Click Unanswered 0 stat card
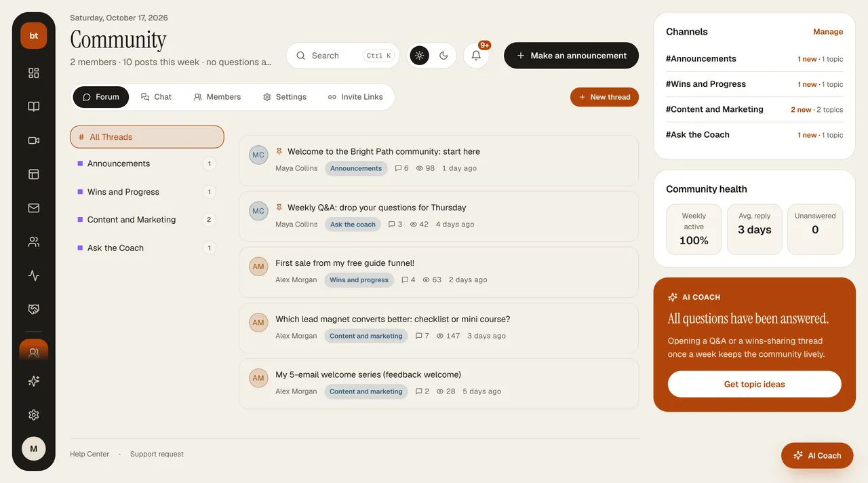The width and height of the screenshot is (868, 483). pos(815,229)
